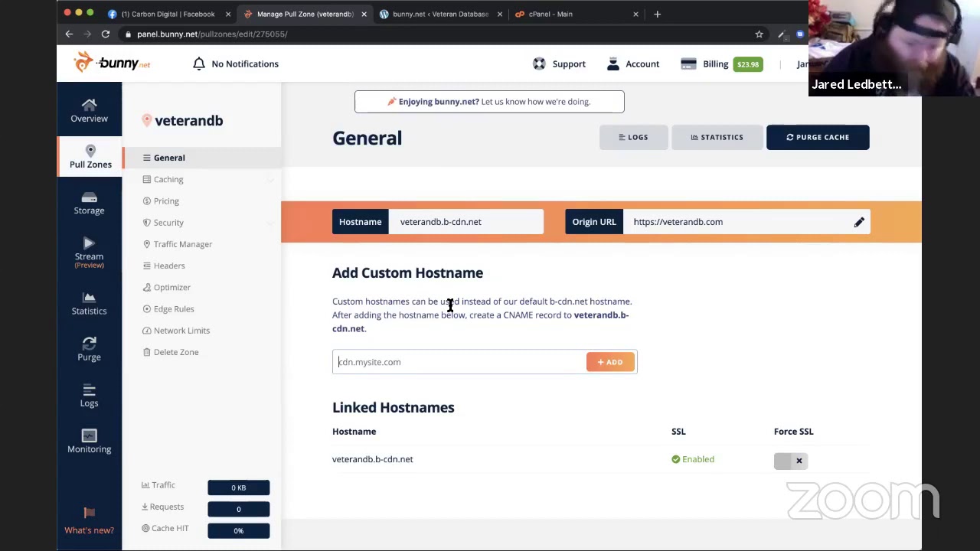The width and height of the screenshot is (980, 551).
Task: Open a new browser tab
Action: (657, 14)
